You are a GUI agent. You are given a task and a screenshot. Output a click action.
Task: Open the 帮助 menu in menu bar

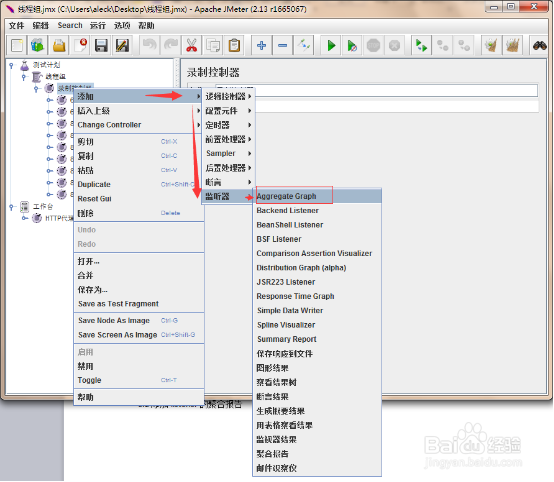coord(146,25)
